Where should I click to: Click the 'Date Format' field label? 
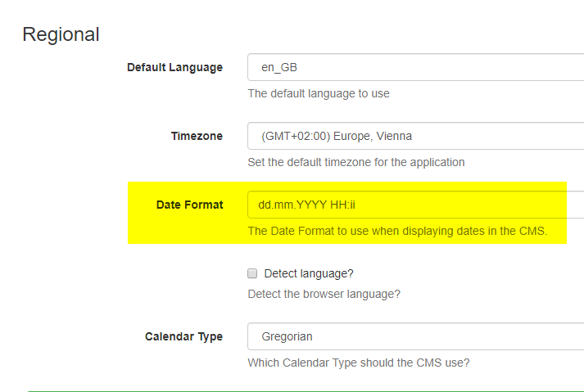189,205
